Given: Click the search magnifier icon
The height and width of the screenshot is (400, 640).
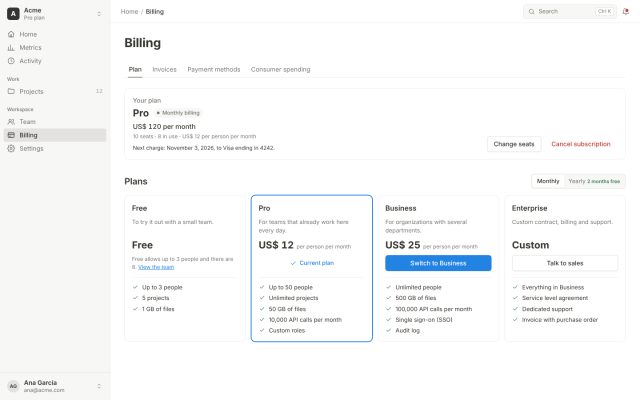Looking at the screenshot, I should 531,11.
